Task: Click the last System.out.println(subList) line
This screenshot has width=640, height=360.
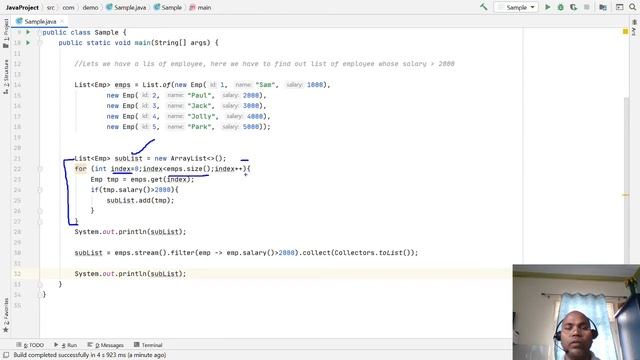Action: click(130, 273)
